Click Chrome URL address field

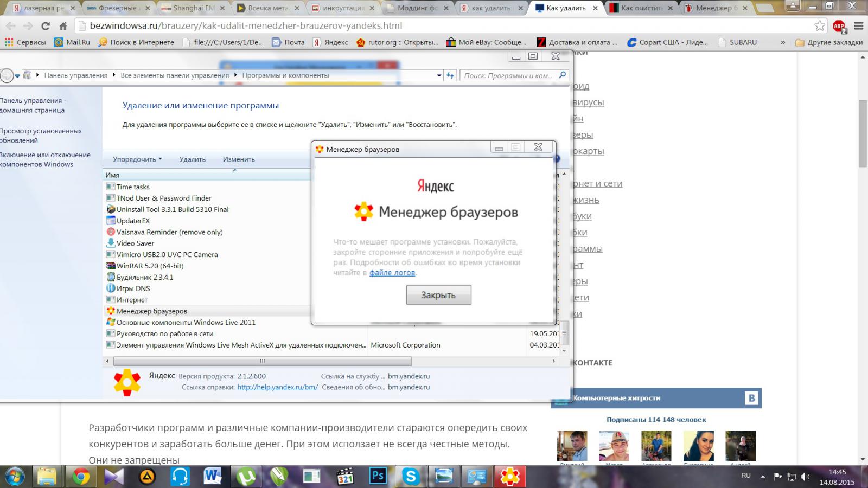point(445,26)
